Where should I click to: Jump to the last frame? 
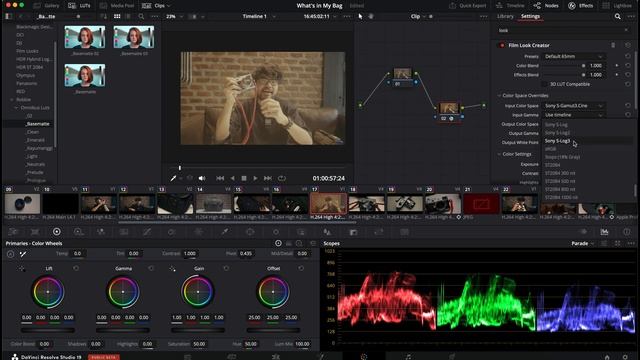[268, 178]
